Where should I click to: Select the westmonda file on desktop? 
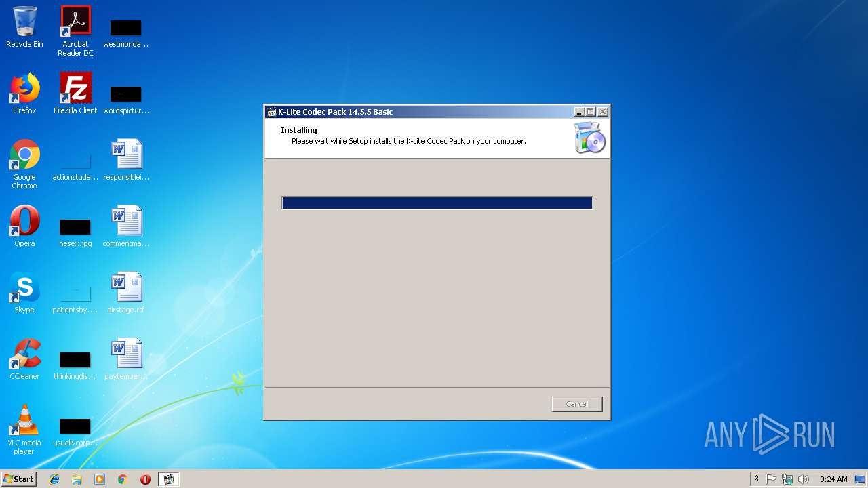point(126,33)
